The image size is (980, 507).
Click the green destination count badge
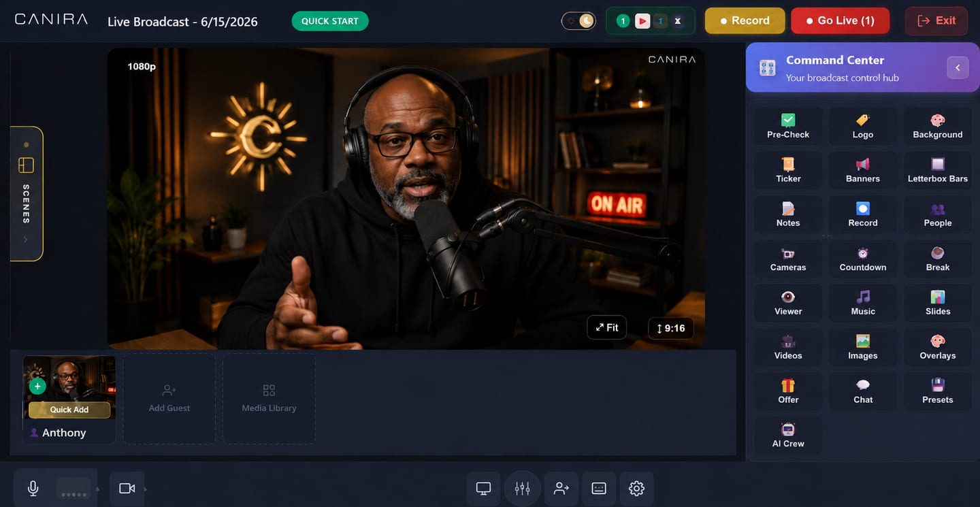(623, 21)
